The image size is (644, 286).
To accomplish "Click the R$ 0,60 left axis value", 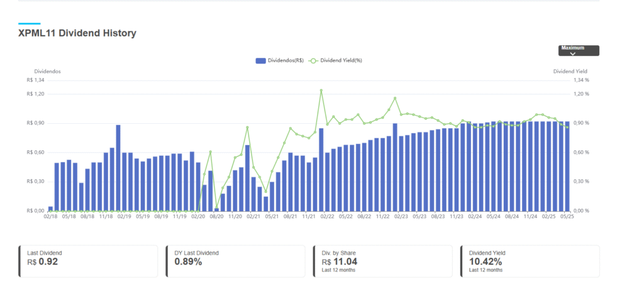I will pyautogui.click(x=35, y=152).
